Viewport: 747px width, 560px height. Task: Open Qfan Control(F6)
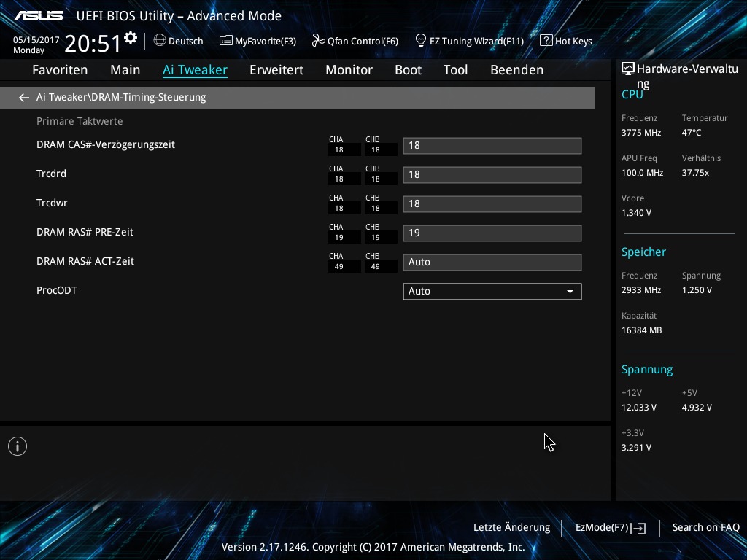pyautogui.click(x=355, y=41)
